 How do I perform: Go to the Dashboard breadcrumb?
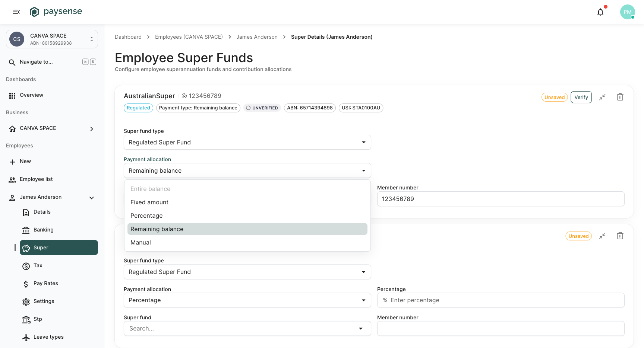128,37
